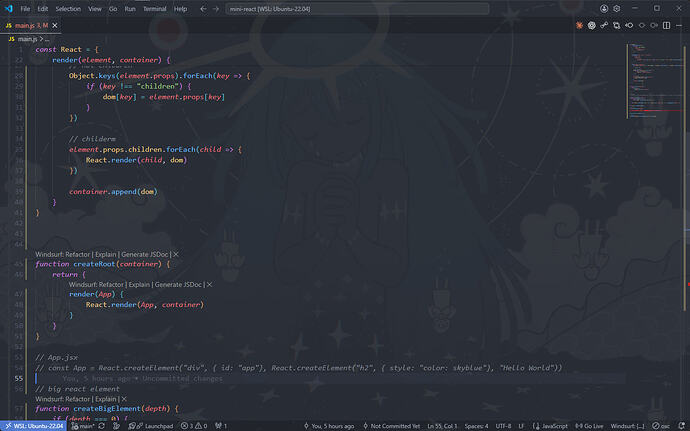Click Refactor code lens above createBigElement
This screenshot has width=690, height=431.
78,399
